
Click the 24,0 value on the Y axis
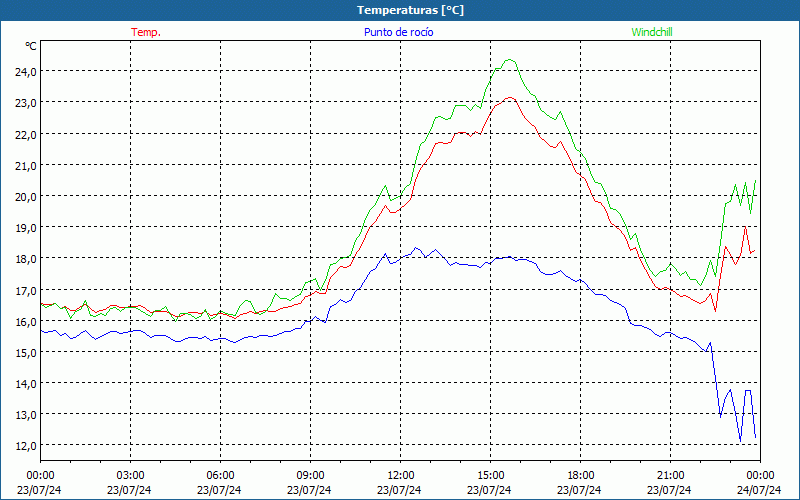coord(26,71)
